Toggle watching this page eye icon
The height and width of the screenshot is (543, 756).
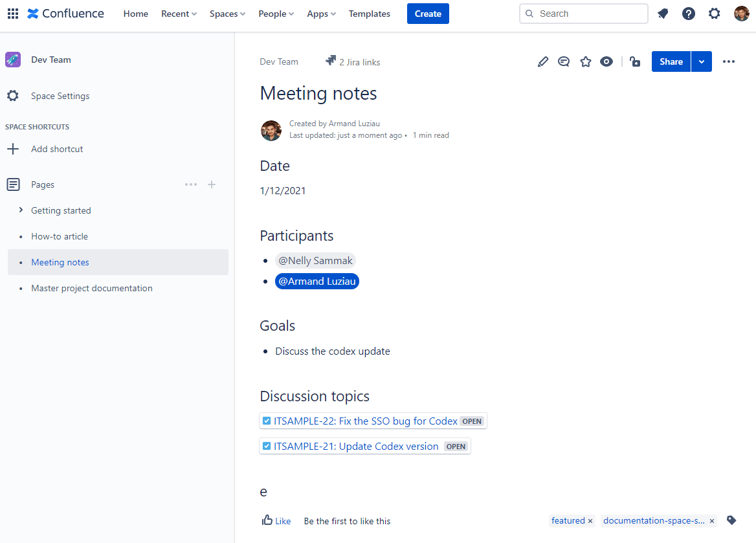606,61
